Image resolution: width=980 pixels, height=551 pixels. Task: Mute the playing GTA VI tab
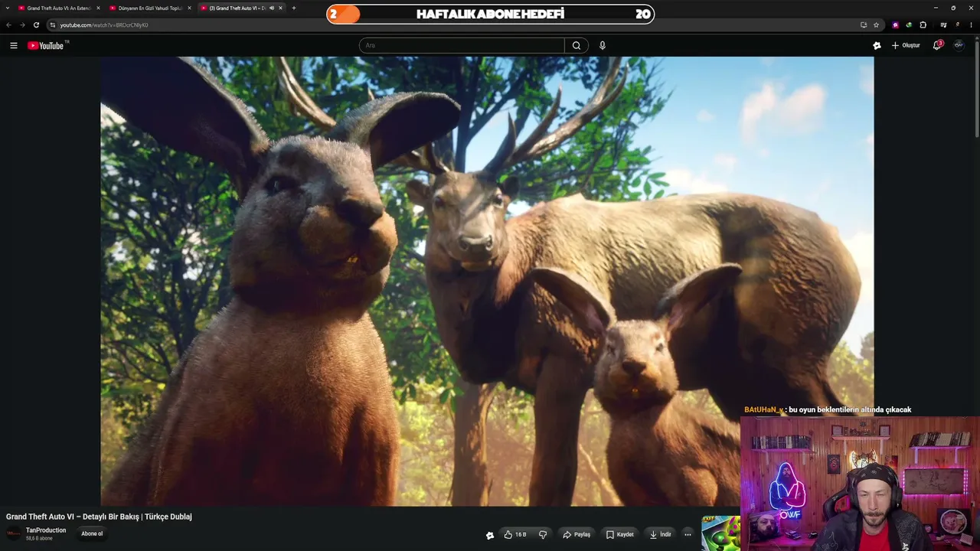tap(272, 8)
